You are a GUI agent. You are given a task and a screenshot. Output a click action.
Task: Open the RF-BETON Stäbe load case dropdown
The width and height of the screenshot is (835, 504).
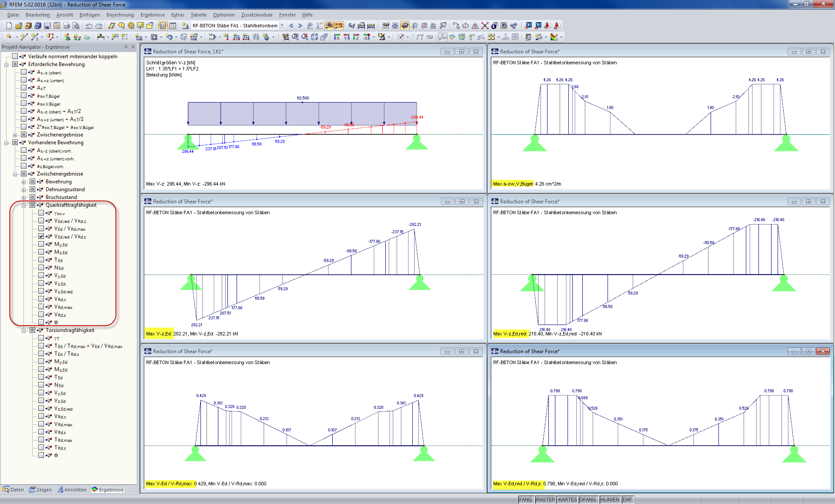(282, 26)
